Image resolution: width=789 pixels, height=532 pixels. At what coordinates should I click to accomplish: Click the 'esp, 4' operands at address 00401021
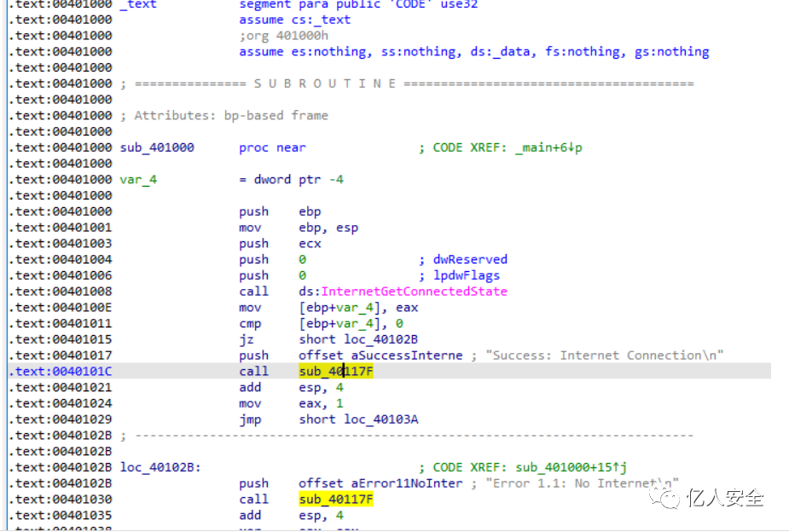pos(321,388)
